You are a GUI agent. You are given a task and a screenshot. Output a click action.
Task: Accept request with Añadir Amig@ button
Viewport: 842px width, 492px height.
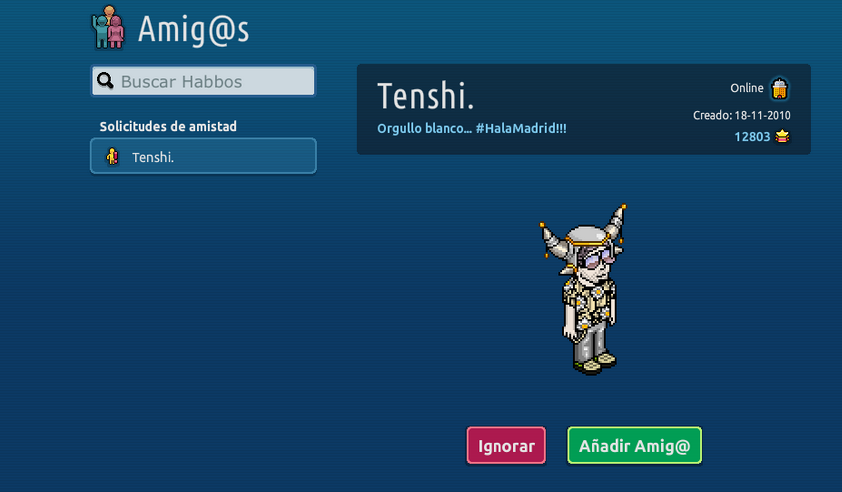[634, 445]
